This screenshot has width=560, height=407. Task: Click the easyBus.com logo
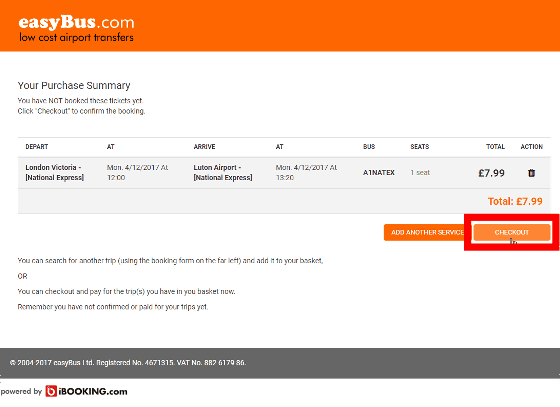(76, 22)
